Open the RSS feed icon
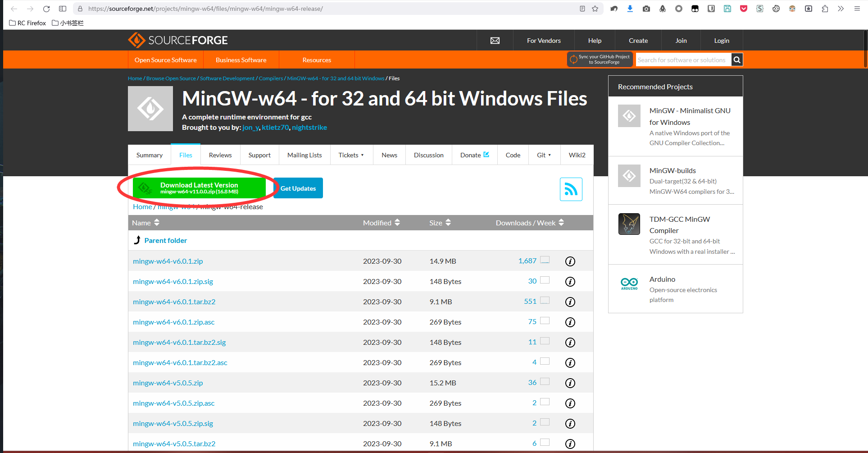The image size is (868, 453). tap(571, 189)
